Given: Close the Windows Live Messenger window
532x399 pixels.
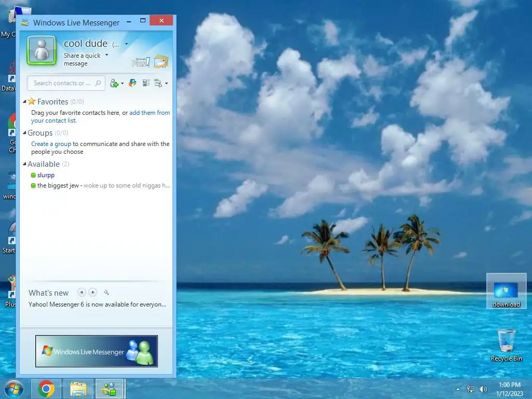Looking at the screenshot, I should (162, 21).
